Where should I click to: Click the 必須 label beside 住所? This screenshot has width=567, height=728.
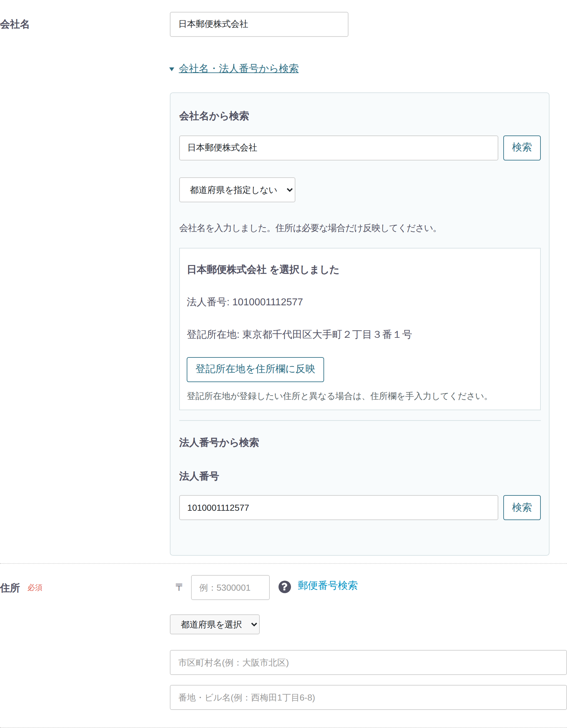35,588
